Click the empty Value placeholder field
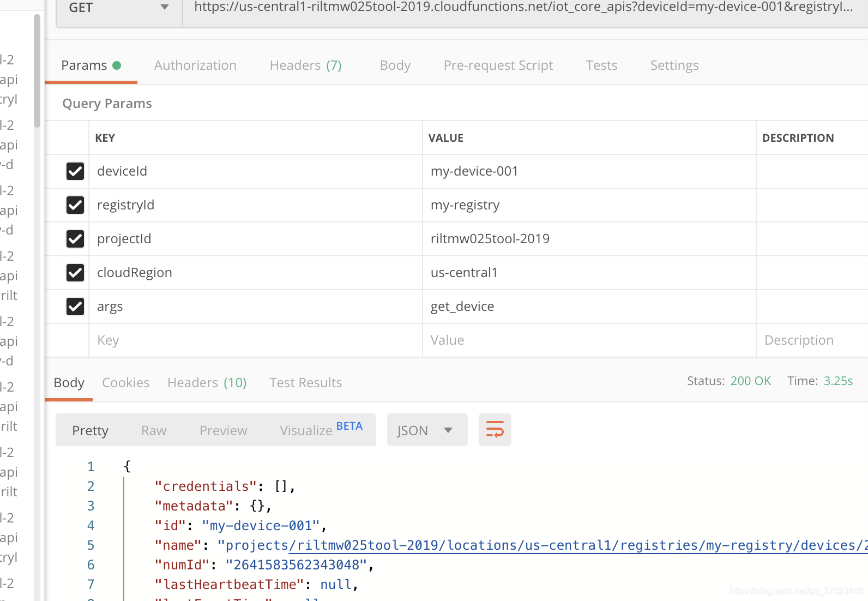This screenshot has width=868, height=601. 589,340
